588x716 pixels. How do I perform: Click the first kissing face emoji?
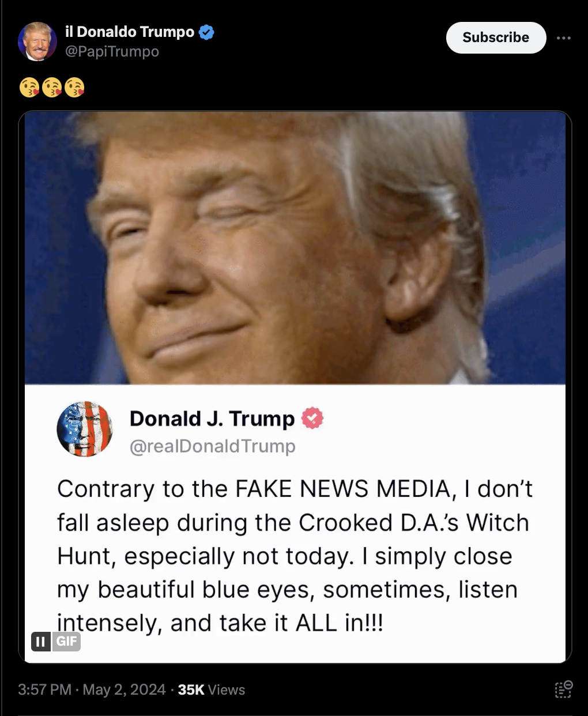[x=29, y=88]
